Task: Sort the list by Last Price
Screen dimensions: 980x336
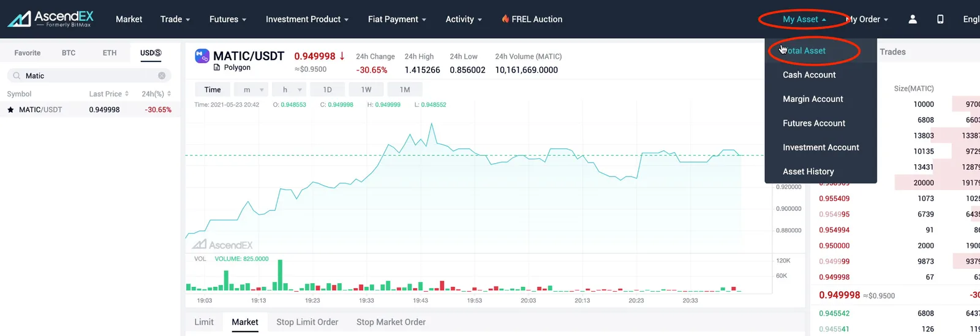Action: [x=109, y=94]
